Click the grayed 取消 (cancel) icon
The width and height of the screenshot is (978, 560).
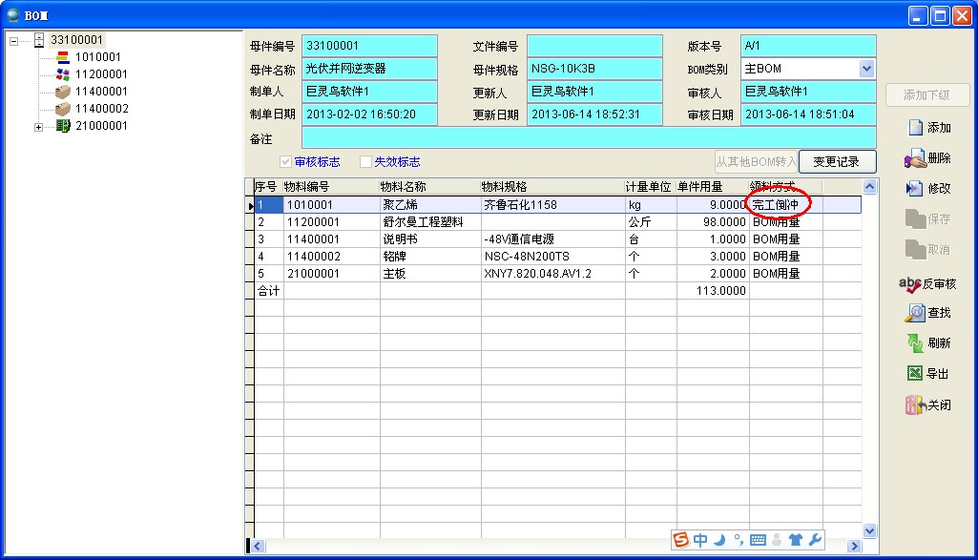[x=915, y=249]
